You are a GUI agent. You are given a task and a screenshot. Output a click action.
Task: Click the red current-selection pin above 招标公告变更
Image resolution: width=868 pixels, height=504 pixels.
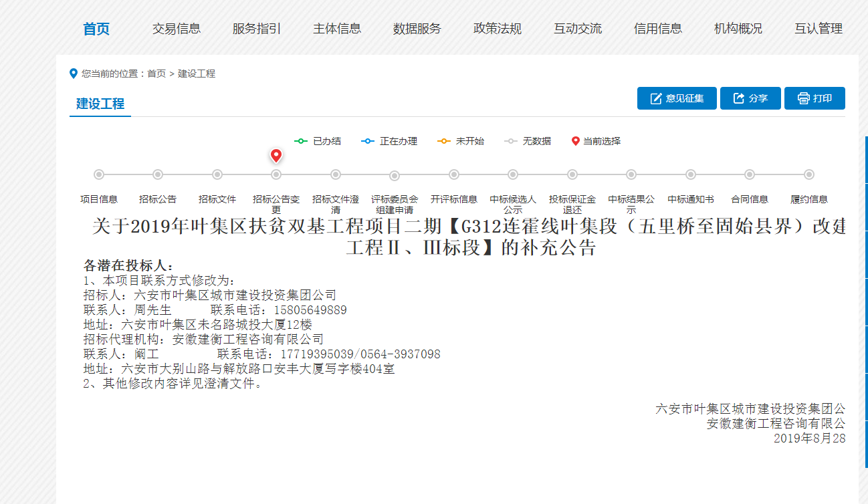[x=276, y=156]
